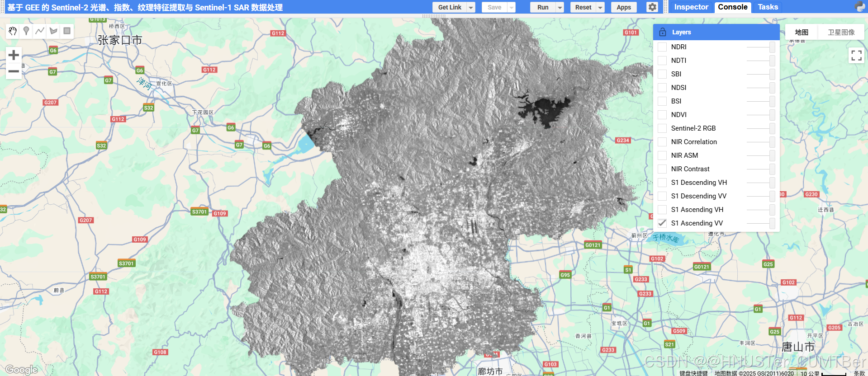Screen dimensions: 868x376
Task: Switch to the Tasks tab
Action: [768, 7]
